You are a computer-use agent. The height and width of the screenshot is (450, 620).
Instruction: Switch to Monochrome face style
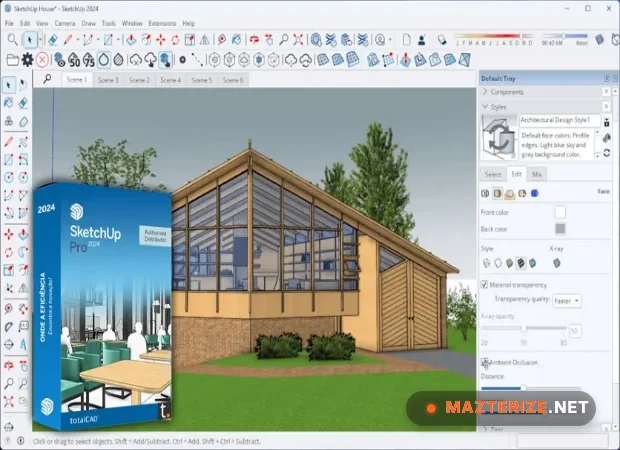tap(533, 263)
